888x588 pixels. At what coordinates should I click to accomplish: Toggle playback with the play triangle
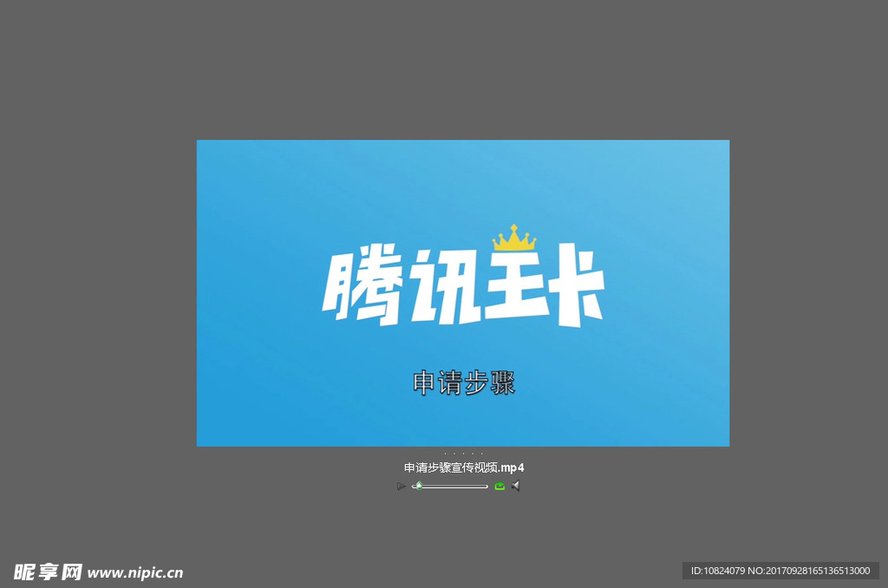tap(402, 486)
